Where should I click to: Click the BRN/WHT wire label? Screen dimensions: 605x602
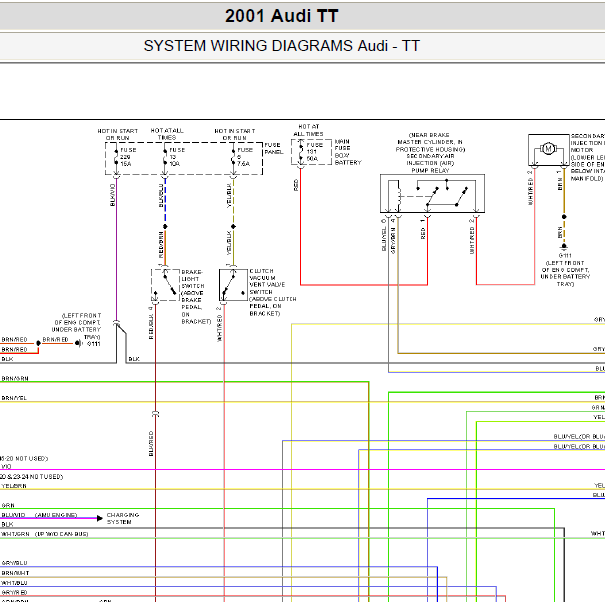tap(15, 573)
